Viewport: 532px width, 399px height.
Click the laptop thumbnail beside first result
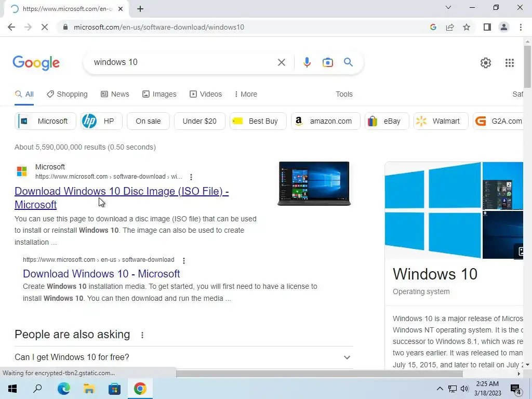(x=314, y=183)
